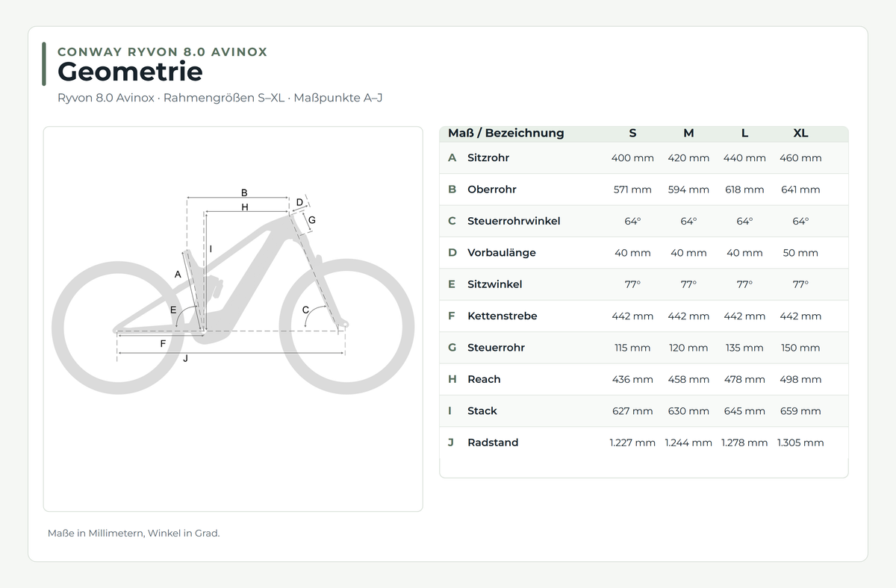Click the subtitle with Rahmengrößen S–XL

[220, 98]
